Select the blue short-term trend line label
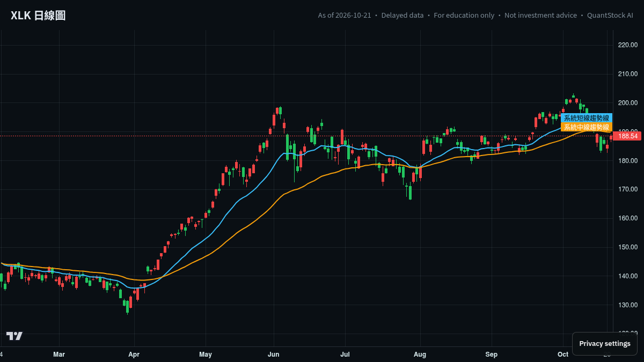 [x=587, y=118]
